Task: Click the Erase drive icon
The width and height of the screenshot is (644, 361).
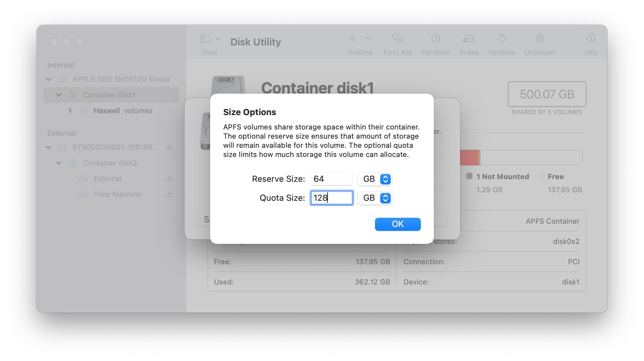Action: click(469, 39)
